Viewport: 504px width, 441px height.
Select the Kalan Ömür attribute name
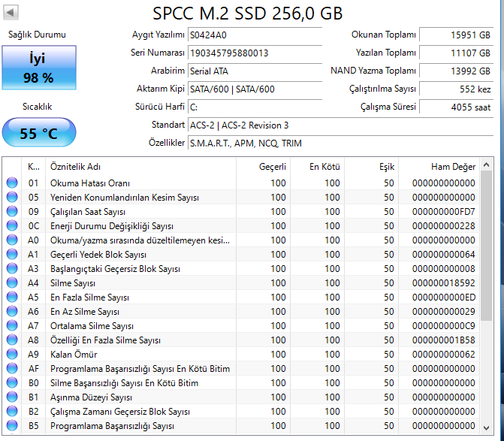[74, 354]
